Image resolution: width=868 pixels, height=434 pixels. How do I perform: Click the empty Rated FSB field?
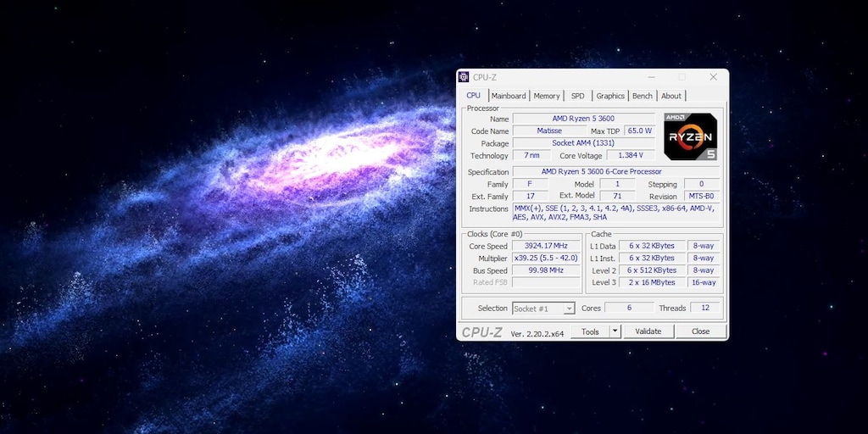click(x=546, y=282)
